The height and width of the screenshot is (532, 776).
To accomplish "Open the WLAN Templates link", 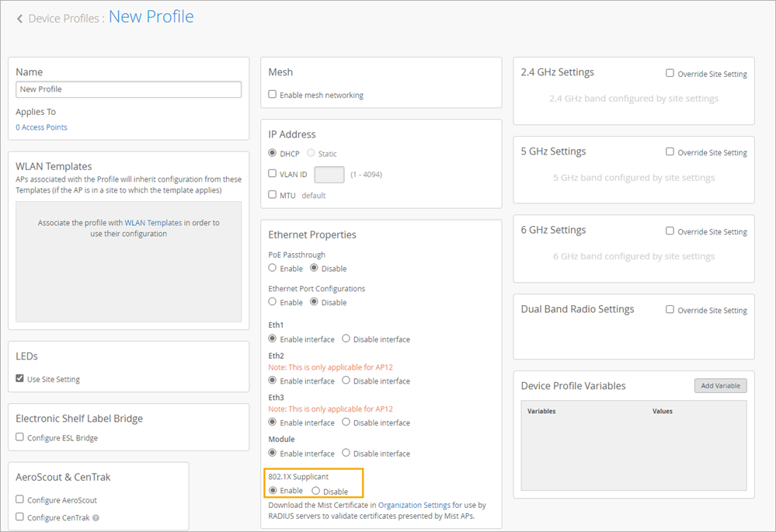I will pos(153,223).
